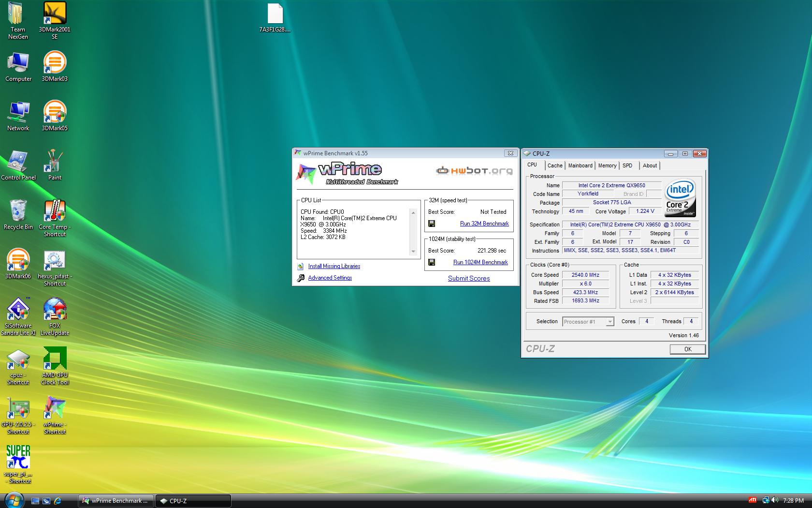Switch to the Memory tab in CPU-Z
This screenshot has width=812, height=508.
pos(607,165)
